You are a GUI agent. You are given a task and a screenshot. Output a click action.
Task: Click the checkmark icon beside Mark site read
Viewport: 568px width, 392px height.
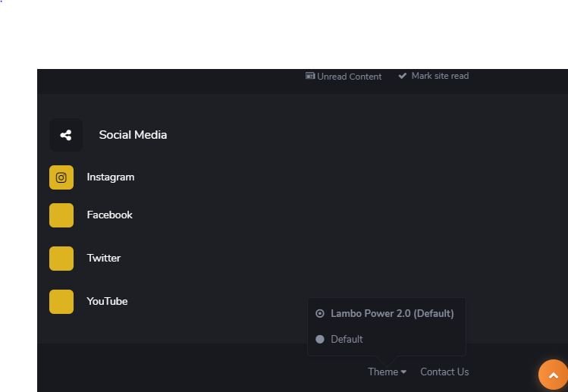coord(402,76)
